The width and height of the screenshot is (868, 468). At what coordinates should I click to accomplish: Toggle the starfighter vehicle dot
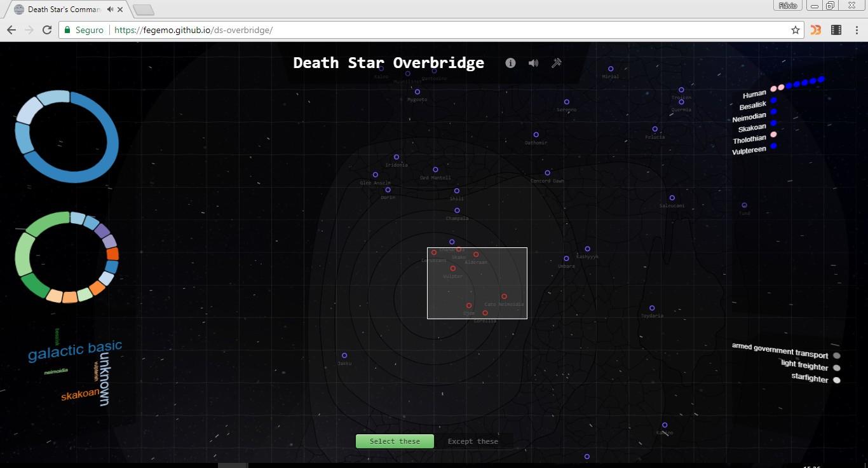pyautogui.click(x=837, y=380)
